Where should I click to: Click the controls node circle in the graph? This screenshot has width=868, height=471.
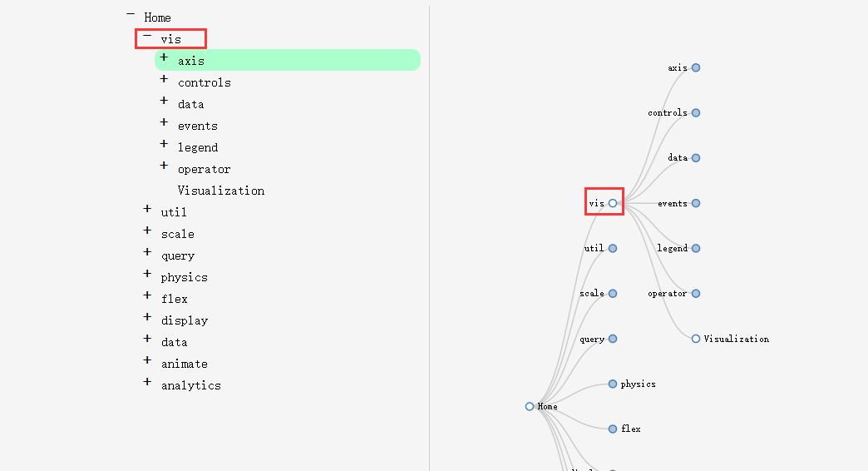[696, 113]
